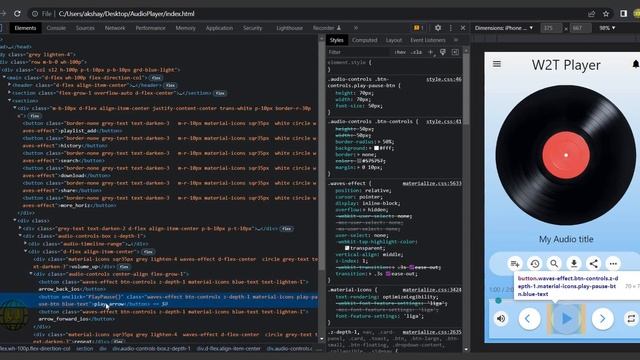
Task: Select the Event Listeners pane tab
Action: coord(428,40)
